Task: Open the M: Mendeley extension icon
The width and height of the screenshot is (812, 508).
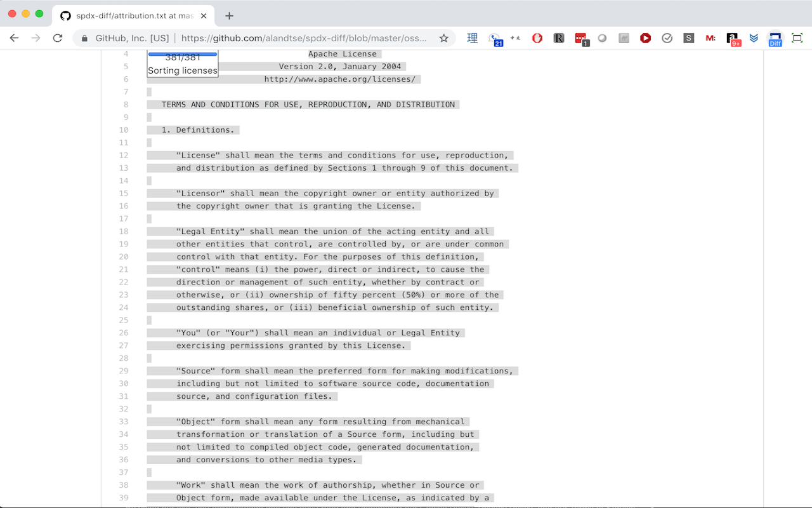Action: (710, 38)
